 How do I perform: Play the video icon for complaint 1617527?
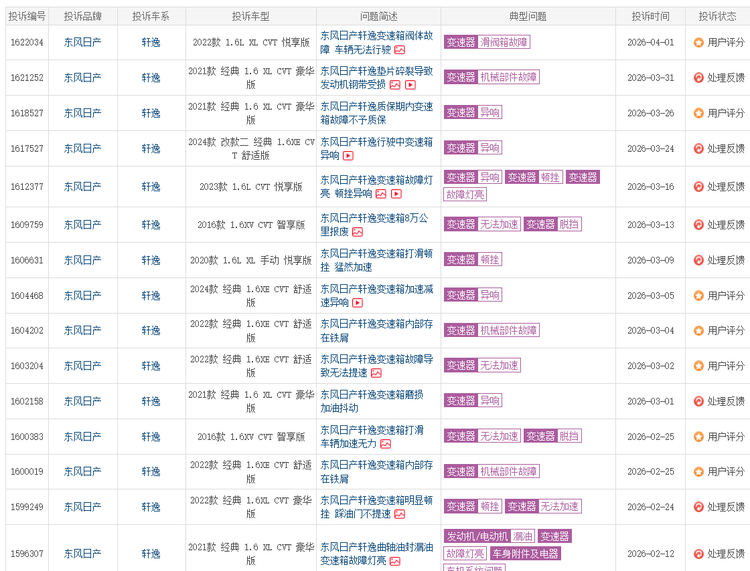348,156
